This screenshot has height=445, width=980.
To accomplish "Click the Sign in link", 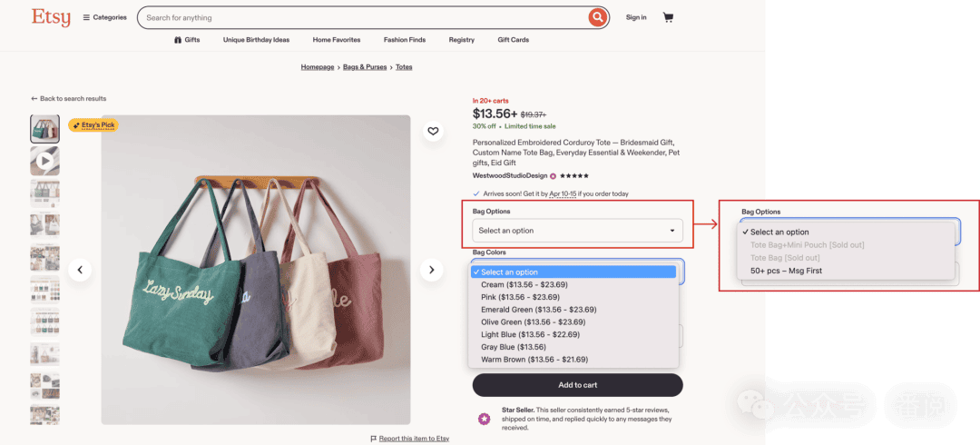I will tap(636, 17).
